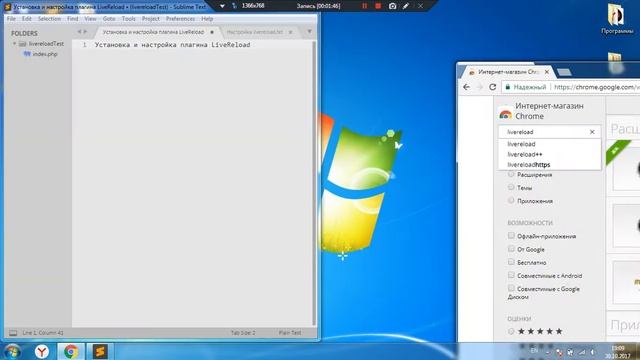Go forward in Chrome
Viewport: 640px width, 360px height.
click(480, 87)
